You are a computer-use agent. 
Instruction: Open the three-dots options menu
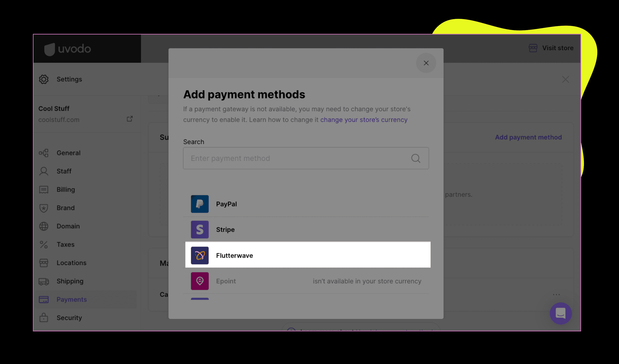pos(556,295)
